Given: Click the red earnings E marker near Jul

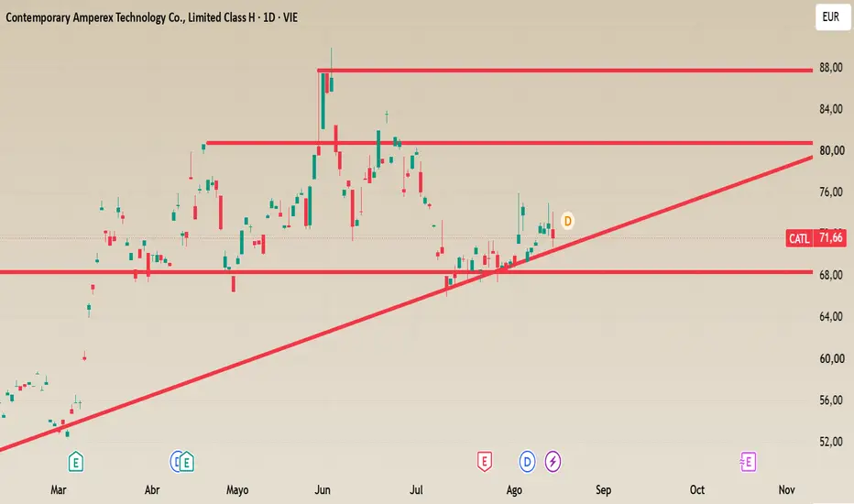Looking at the screenshot, I should 484,462.
